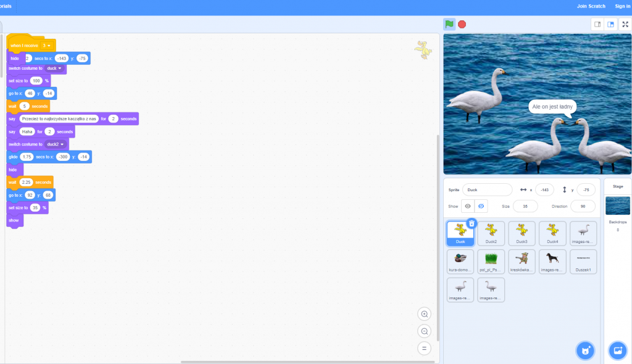
Task: Click the Sign in link
Action: 622,6
